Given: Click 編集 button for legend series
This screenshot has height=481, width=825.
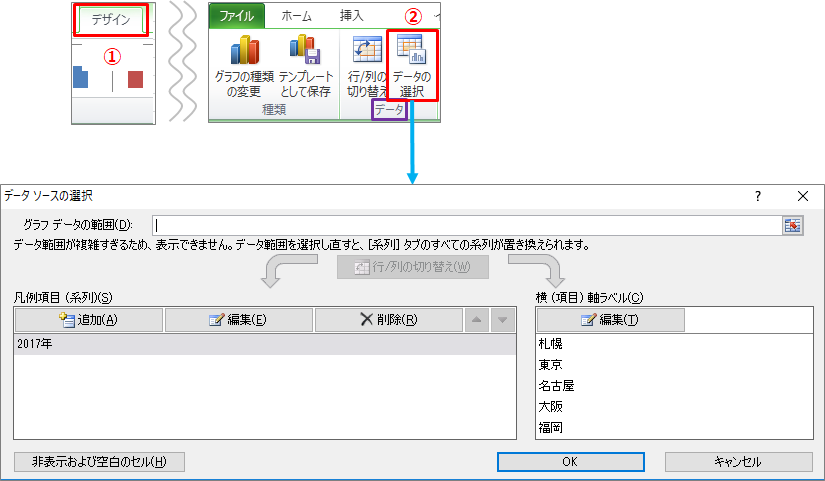Looking at the screenshot, I should [238, 320].
